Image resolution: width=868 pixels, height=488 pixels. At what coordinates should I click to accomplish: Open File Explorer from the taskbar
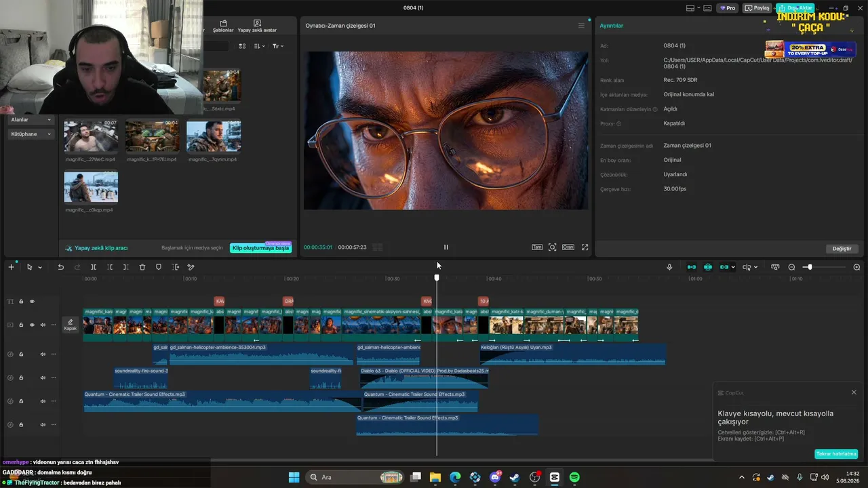coord(435,477)
